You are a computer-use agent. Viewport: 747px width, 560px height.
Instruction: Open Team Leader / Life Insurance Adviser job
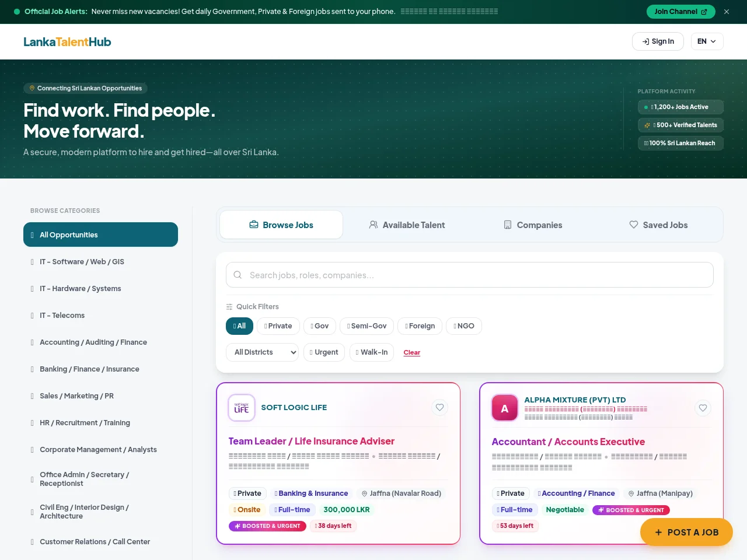pos(312,441)
